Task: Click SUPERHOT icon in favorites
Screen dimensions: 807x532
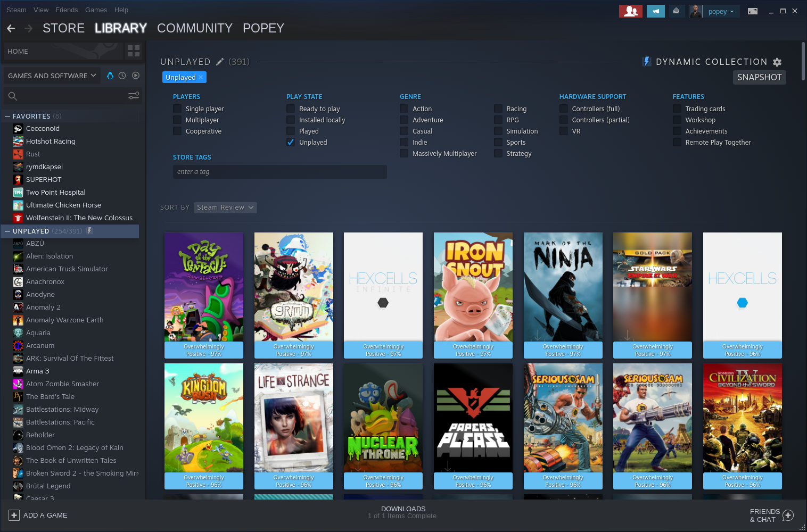Action: (x=18, y=179)
